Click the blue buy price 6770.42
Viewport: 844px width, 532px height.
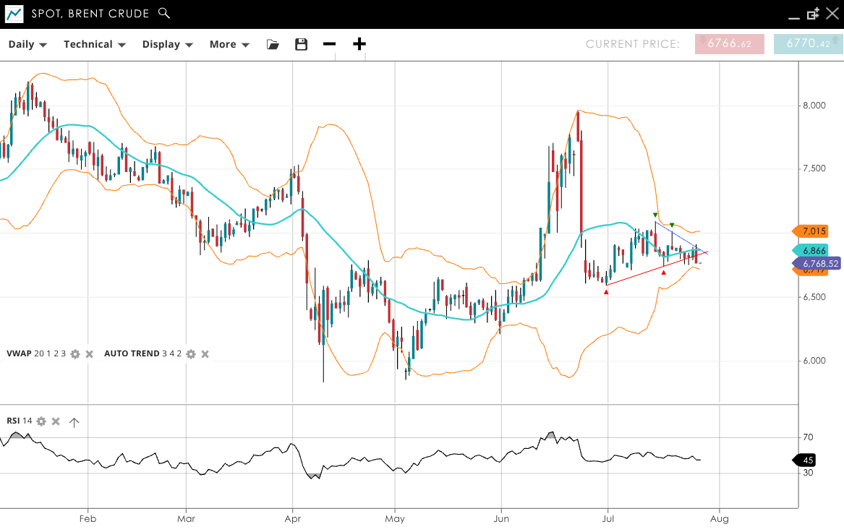click(x=808, y=44)
